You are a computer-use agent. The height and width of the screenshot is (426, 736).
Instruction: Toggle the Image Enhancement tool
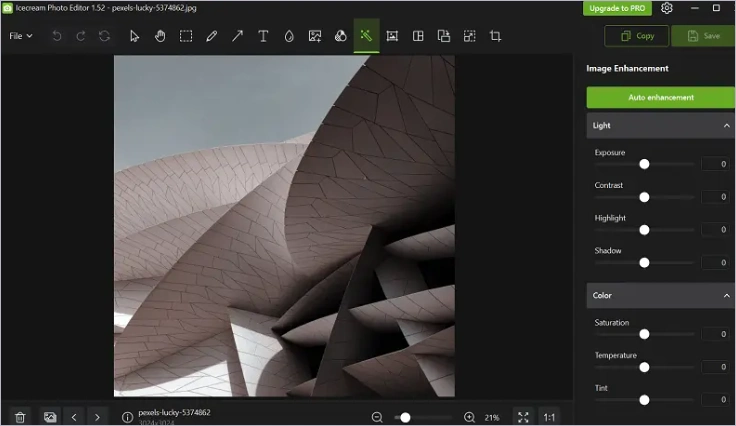[366, 36]
